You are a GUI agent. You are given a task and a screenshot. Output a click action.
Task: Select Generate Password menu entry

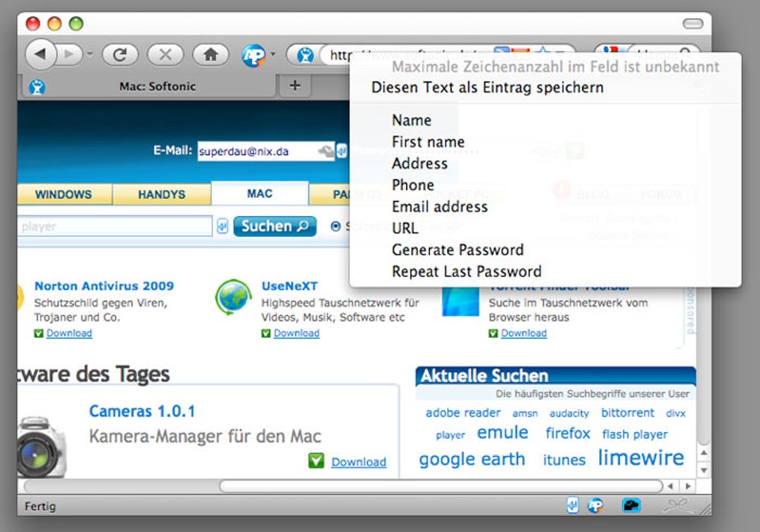click(457, 250)
